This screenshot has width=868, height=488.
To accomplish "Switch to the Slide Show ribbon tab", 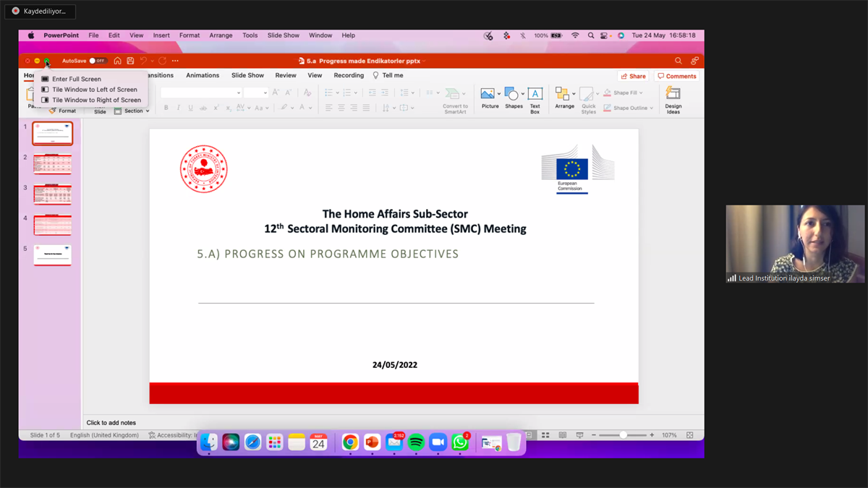I will coord(247,75).
